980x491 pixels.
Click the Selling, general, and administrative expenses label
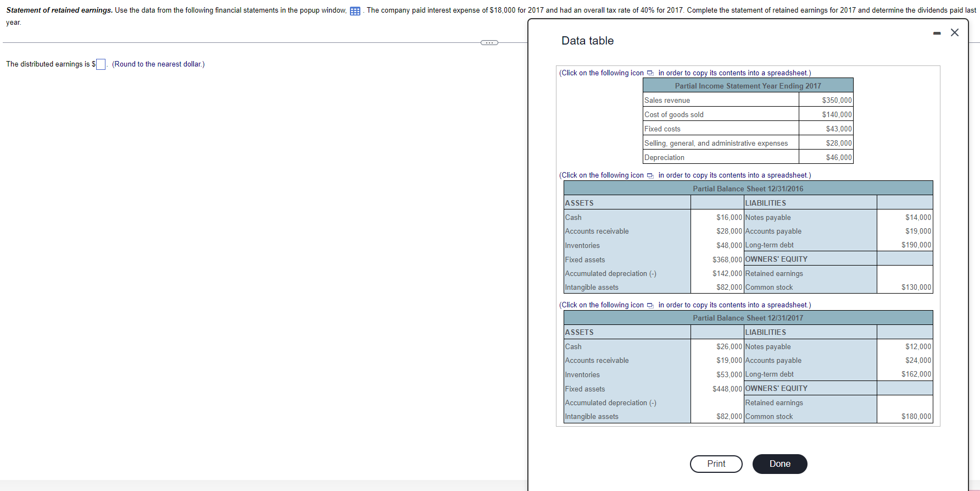[x=716, y=143]
